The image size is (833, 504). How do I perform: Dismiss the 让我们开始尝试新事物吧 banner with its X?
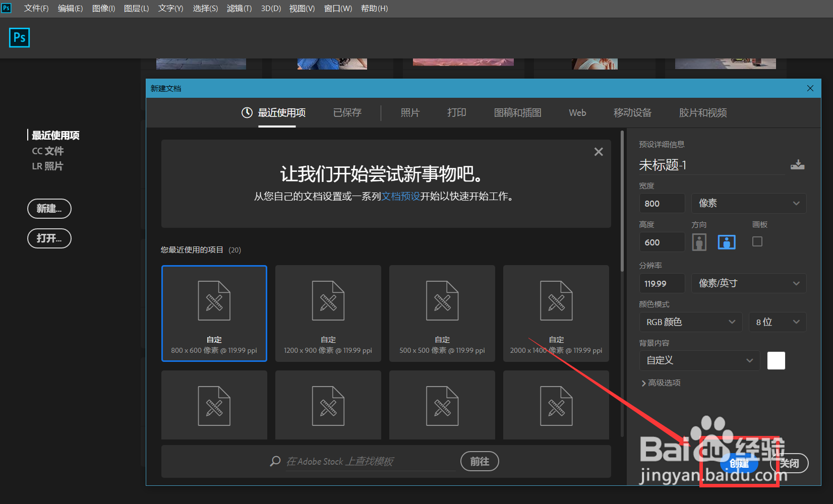599,151
